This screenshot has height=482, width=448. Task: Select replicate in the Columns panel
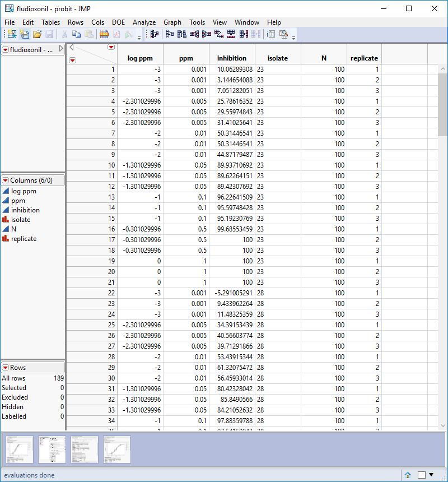(x=24, y=239)
